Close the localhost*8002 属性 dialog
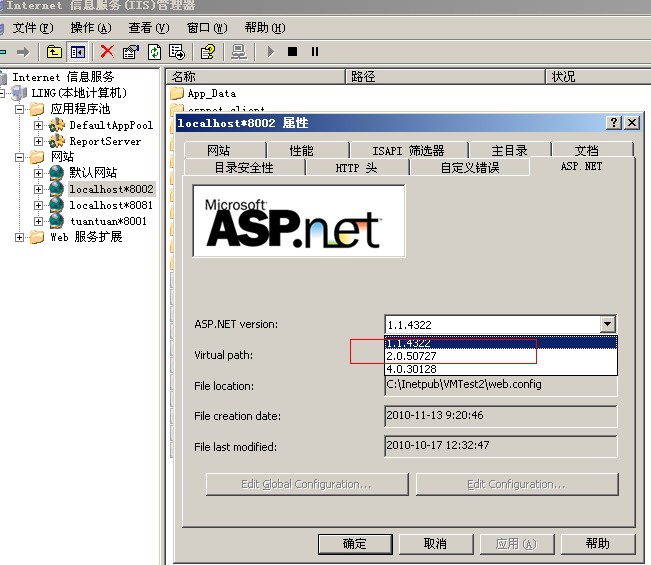Viewport: 651px width, 565px height. click(x=632, y=122)
